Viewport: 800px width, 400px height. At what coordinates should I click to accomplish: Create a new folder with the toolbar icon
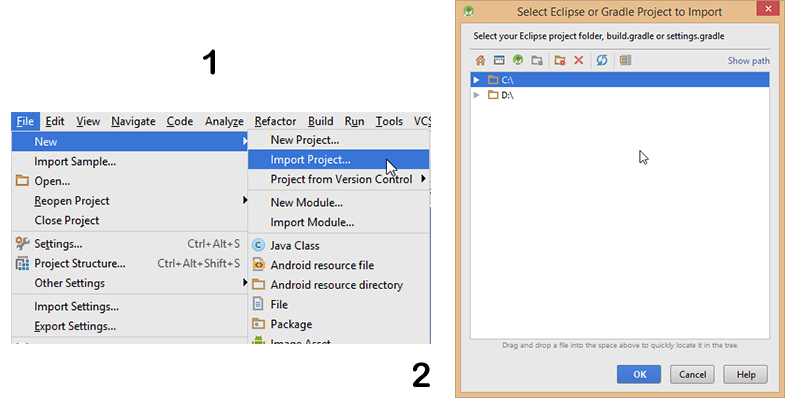(560, 61)
